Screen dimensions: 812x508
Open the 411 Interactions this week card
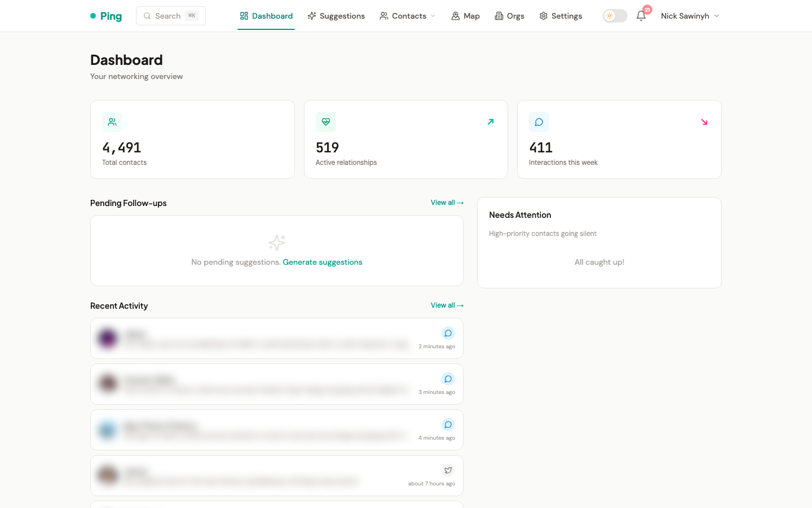[619, 139]
